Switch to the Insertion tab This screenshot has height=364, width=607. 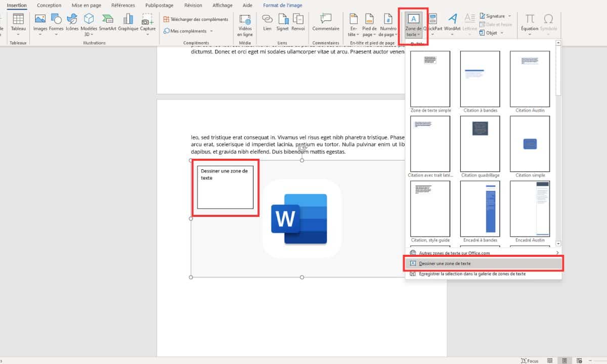click(x=17, y=5)
